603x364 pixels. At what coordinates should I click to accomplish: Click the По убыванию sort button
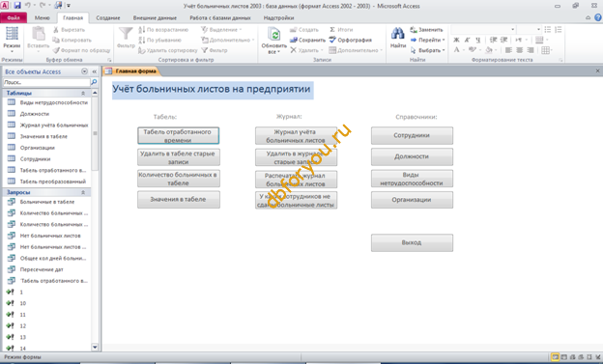tap(159, 40)
